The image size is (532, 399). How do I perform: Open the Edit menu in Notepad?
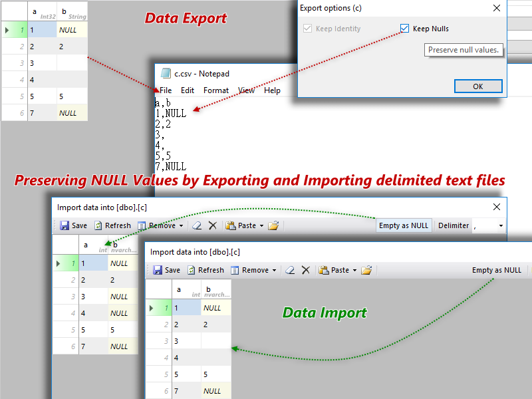coord(188,90)
